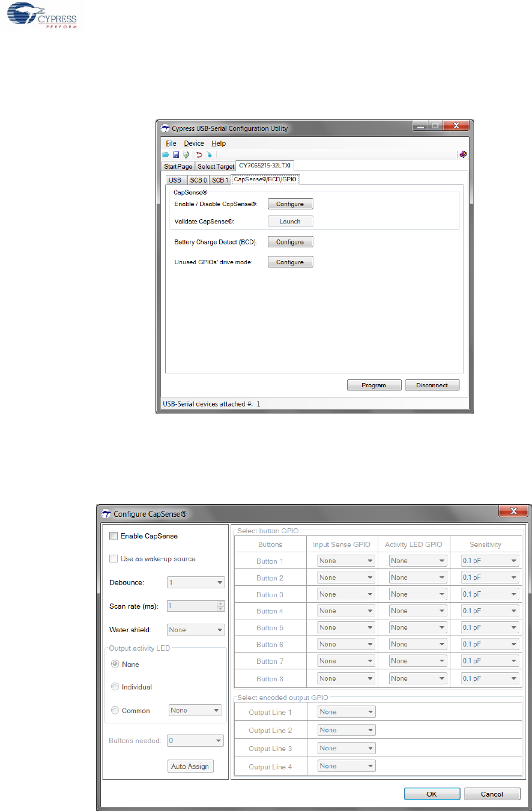
Task: Click the 'Sensitivity' column header
Action: (x=486, y=544)
